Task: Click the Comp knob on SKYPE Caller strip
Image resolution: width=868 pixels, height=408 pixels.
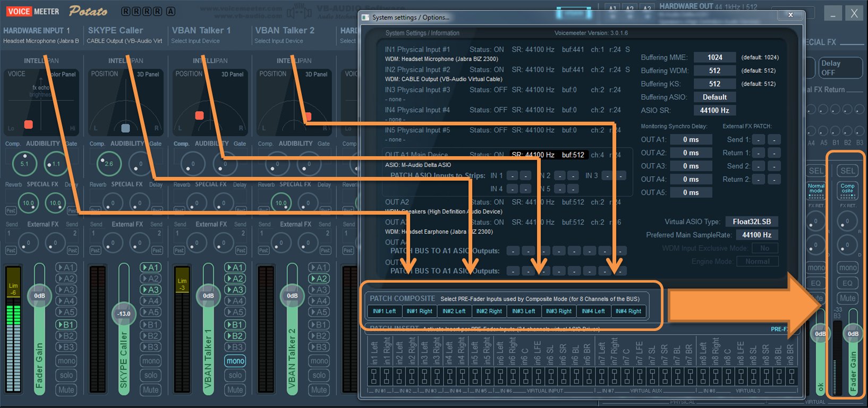Action: (109, 164)
